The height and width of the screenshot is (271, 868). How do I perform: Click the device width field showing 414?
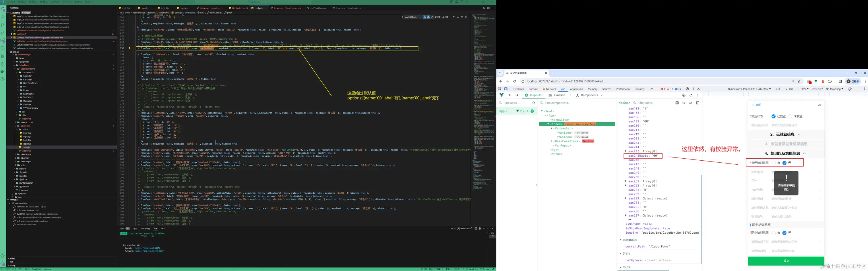(x=778, y=89)
